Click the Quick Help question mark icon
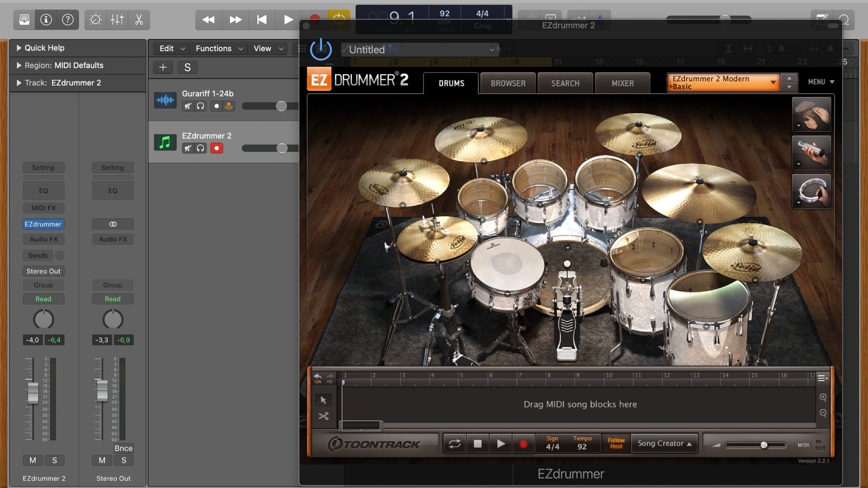Image resolution: width=868 pixels, height=488 pixels. (68, 20)
